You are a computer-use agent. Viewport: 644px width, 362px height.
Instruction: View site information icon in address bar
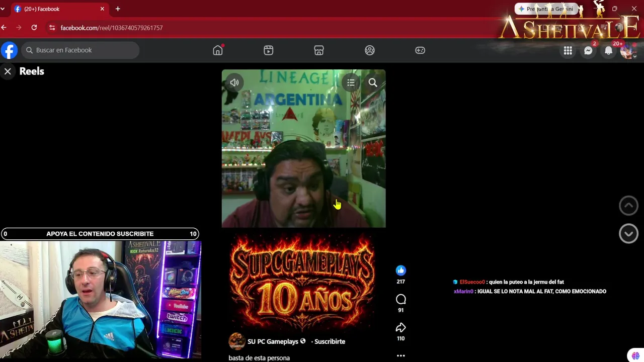(x=52, y=28)
